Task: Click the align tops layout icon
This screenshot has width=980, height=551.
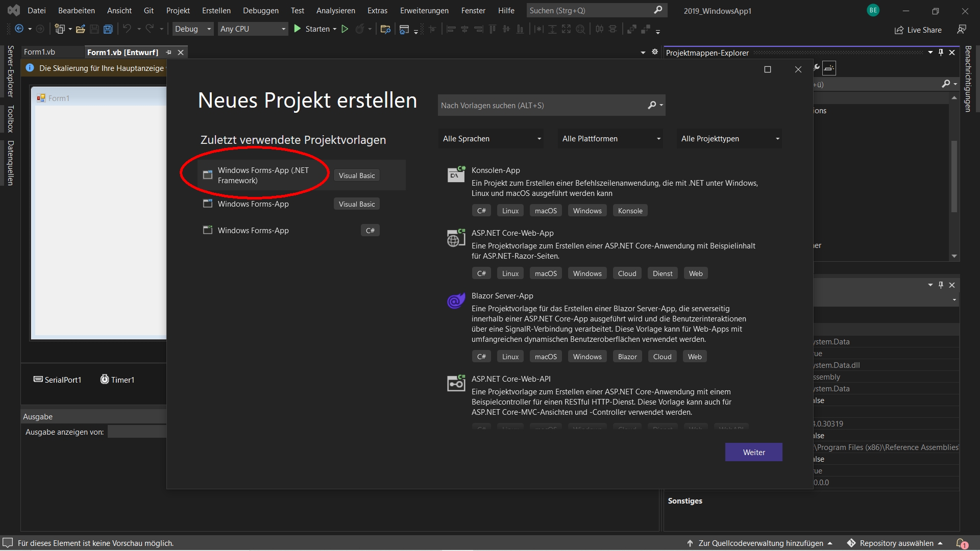Action: [x=492, y=29]
